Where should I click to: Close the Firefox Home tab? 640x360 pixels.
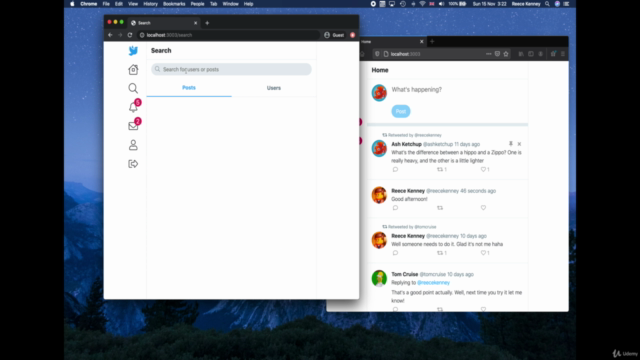(422, 41)
